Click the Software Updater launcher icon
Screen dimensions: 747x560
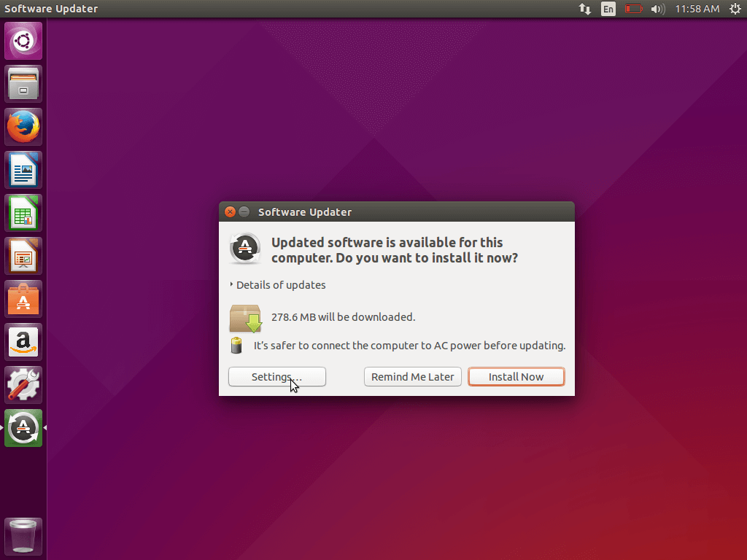tap(23, 428)
